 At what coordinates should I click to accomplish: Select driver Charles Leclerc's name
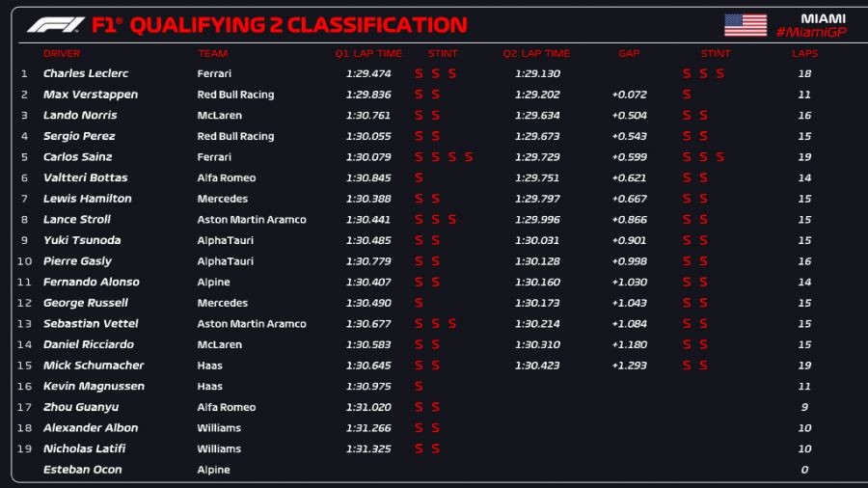click(86, 73)
